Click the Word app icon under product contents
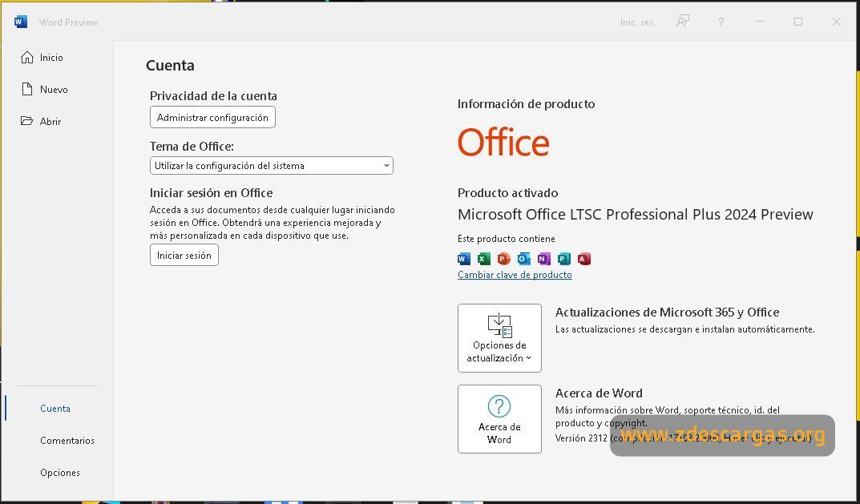The width and height of the screenshot is (860, 504). [x=464, y=259]
